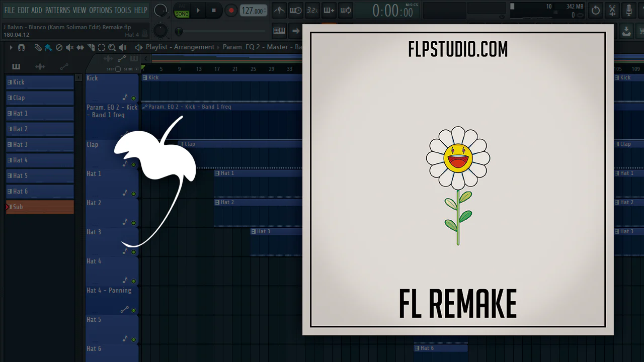Image resolution: width=644 pixels, height=362 pixels.
Task: Open the FILE menu
Action: (x=10, y=10)
